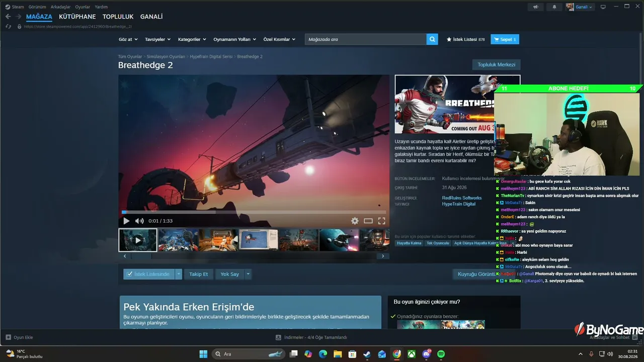Open HypeTrain Digital publisher link

point(459,204)
